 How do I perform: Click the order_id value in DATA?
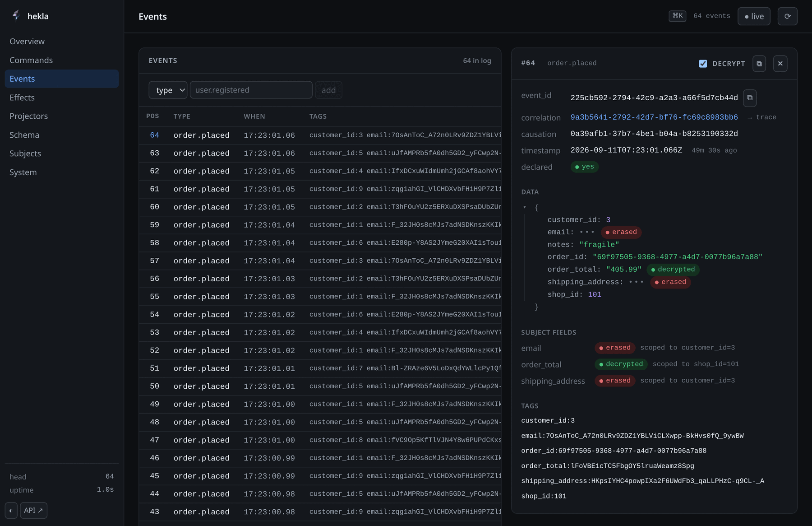(x=678, y=257)
